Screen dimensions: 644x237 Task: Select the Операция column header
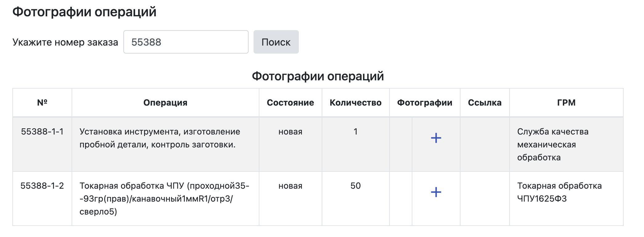(x=165, y=102)
